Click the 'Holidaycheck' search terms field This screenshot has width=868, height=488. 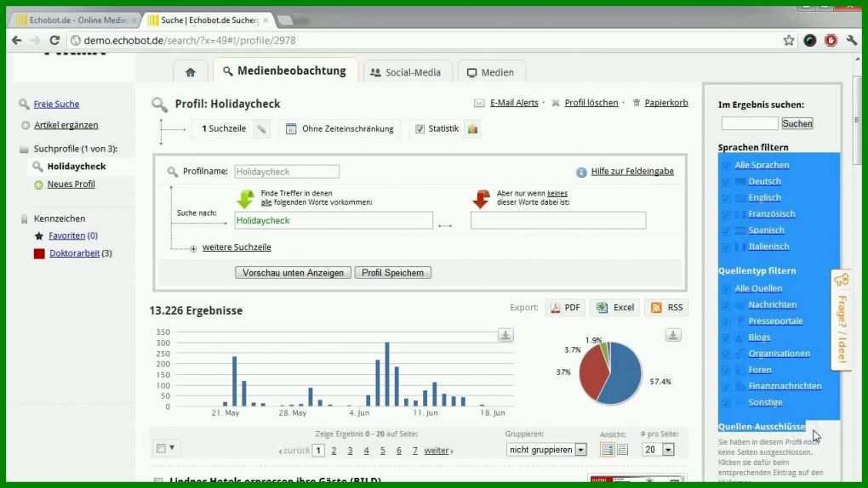334,221
